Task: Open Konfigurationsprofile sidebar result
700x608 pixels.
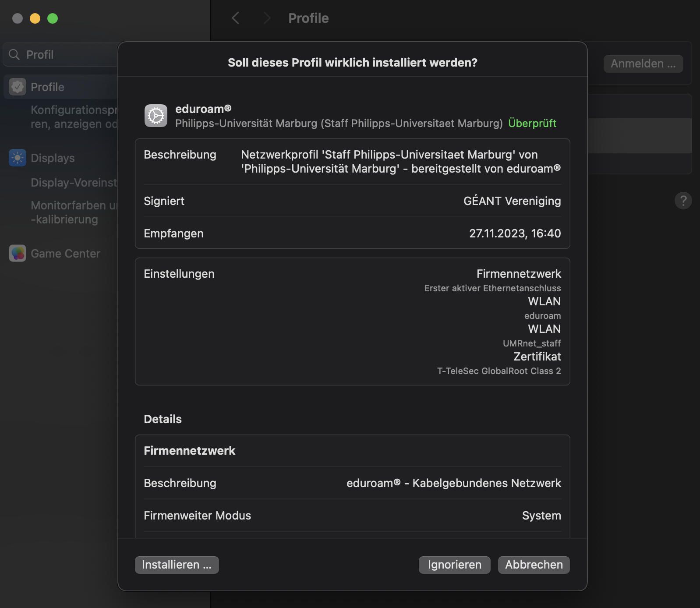Action: [74, 117]
